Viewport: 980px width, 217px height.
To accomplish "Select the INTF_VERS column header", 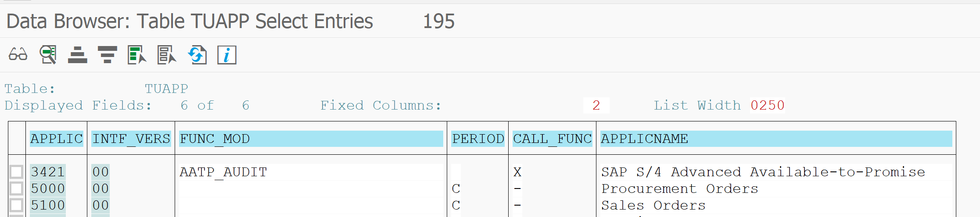I will tap(131, 139).
